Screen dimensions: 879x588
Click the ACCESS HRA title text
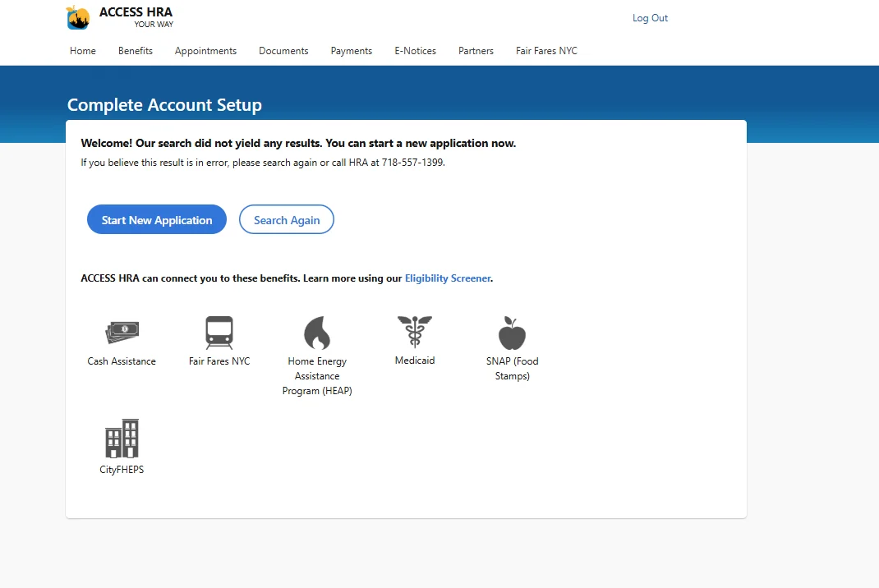pos(136,12)
